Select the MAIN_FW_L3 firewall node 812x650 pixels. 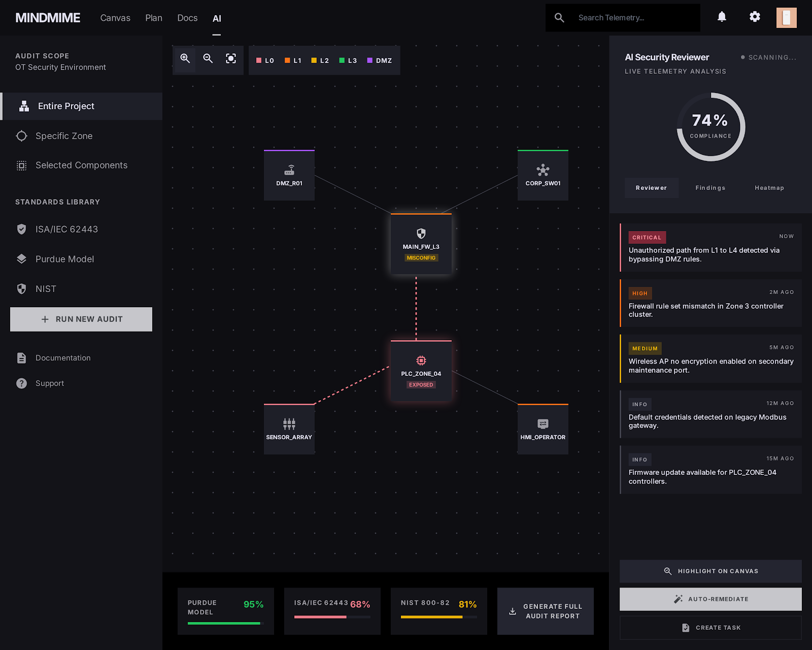point(421,244)
